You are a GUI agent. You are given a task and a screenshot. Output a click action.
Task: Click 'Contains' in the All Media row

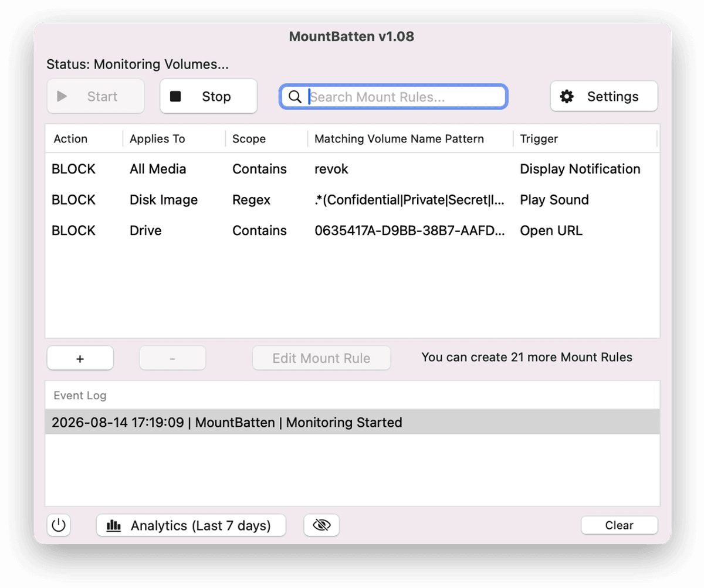click(259, 169)
